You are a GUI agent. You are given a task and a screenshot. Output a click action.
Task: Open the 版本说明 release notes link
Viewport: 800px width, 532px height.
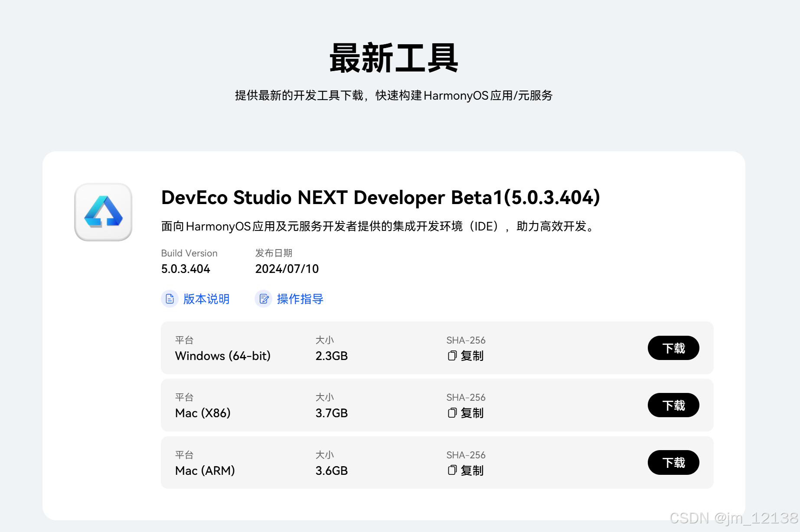tap(206, 298)
